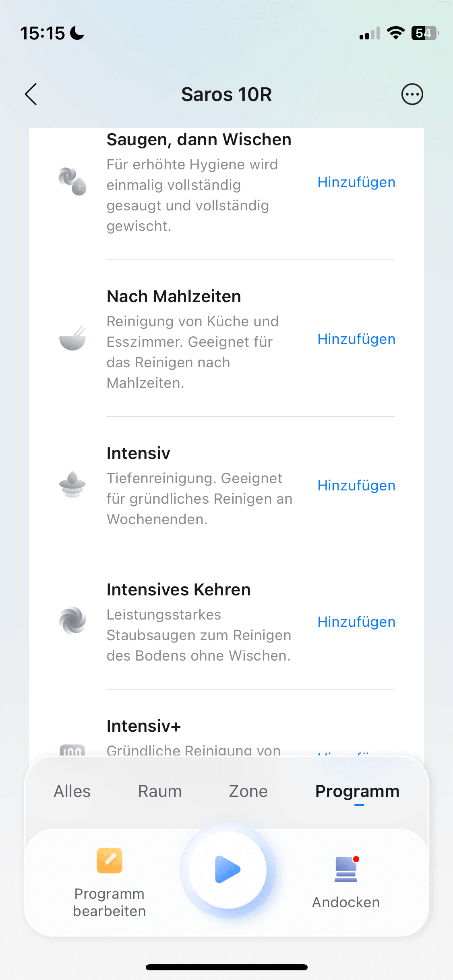Select the Zone tab
The image size is (453, 980).
(248, 791)
